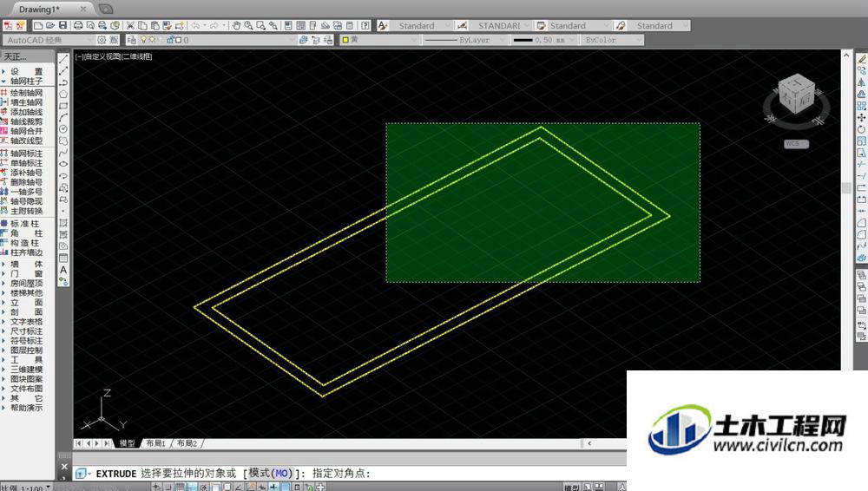Collapse the 轴网柱子 menu group
Viewport: 868px width, 491px height.
[x=27, y=81]
